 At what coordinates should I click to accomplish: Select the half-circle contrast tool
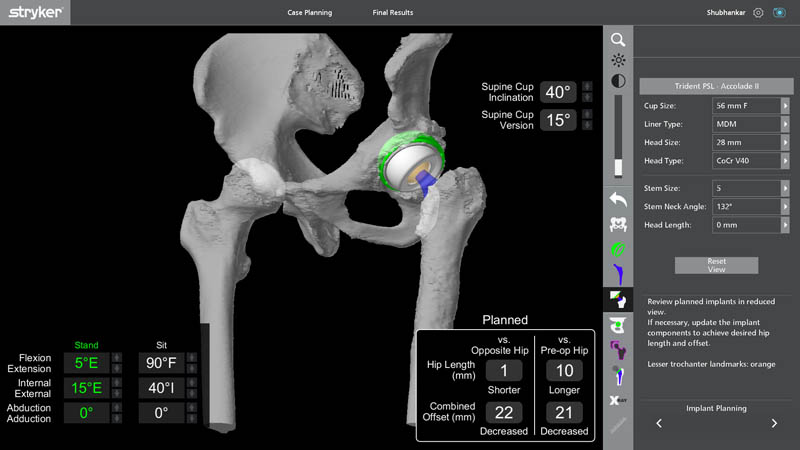(x=618, y=81)
